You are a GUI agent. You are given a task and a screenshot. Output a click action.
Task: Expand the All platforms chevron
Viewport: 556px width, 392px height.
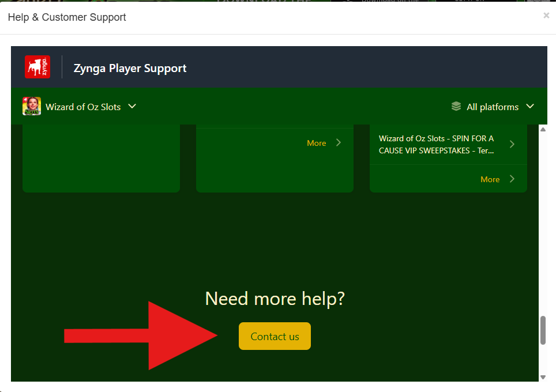(x=531, y=106)
